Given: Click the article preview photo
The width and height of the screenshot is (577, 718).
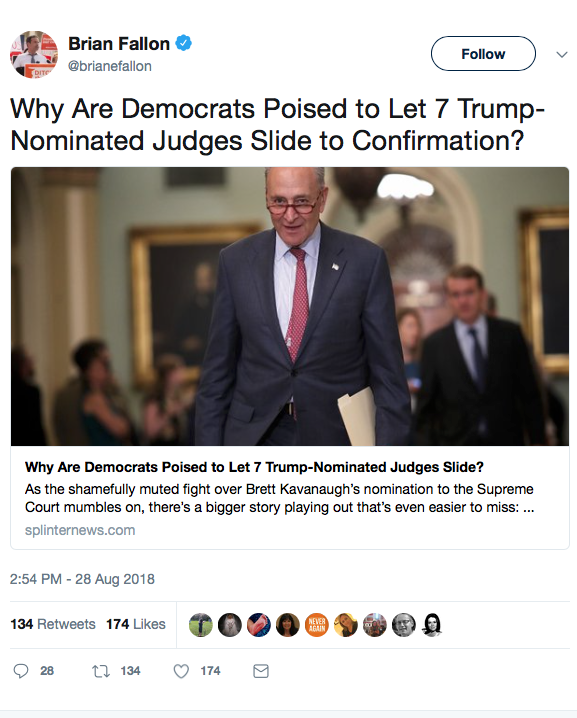Looking at the screenshot, I should [x=290, y=306].
